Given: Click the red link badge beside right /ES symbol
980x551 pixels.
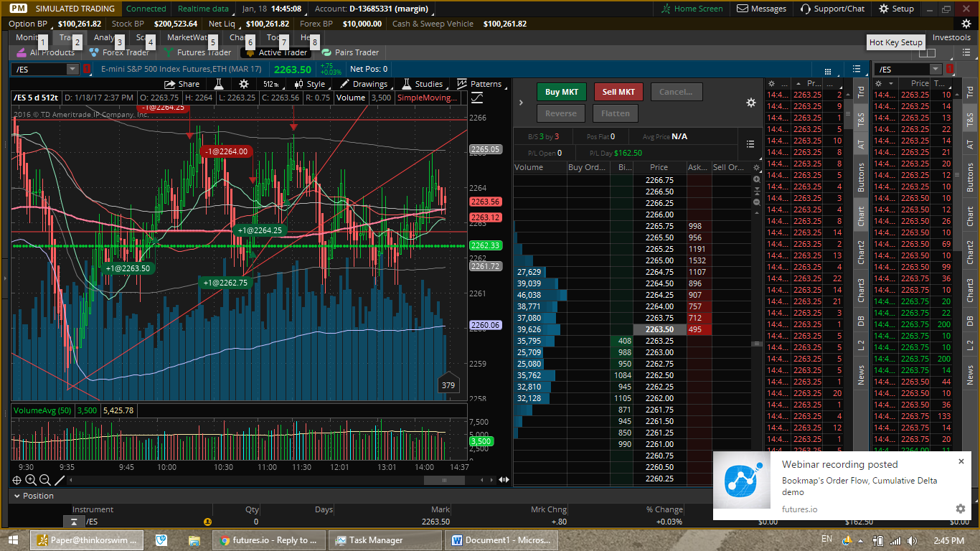Looking at the screenshot, I should click(950, 69).
